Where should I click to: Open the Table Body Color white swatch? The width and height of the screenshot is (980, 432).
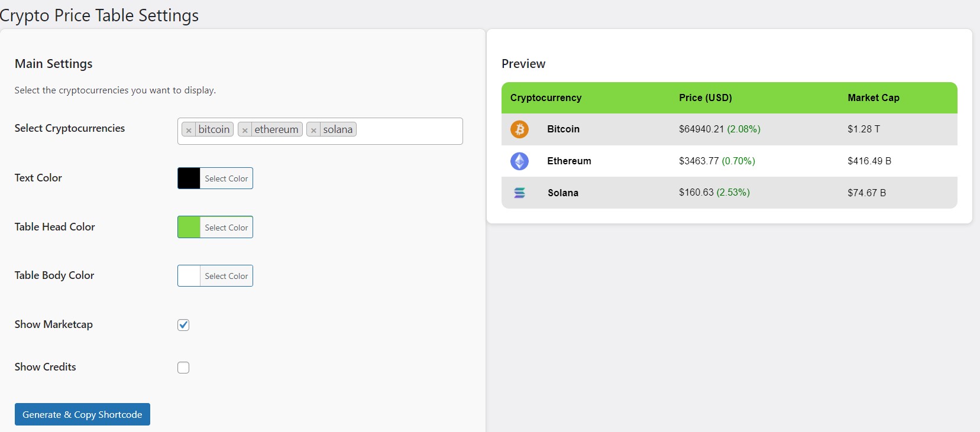pos(189,276)
